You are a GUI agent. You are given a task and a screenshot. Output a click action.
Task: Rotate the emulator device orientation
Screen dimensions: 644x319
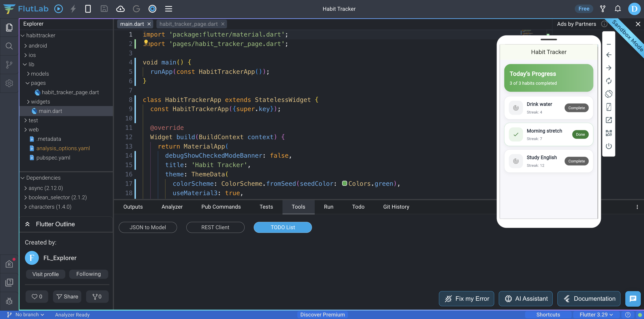(x=609, y=94)
